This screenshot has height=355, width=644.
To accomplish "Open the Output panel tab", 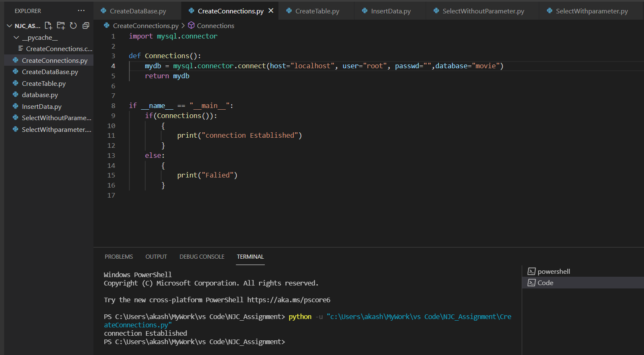I will (156, 257).
